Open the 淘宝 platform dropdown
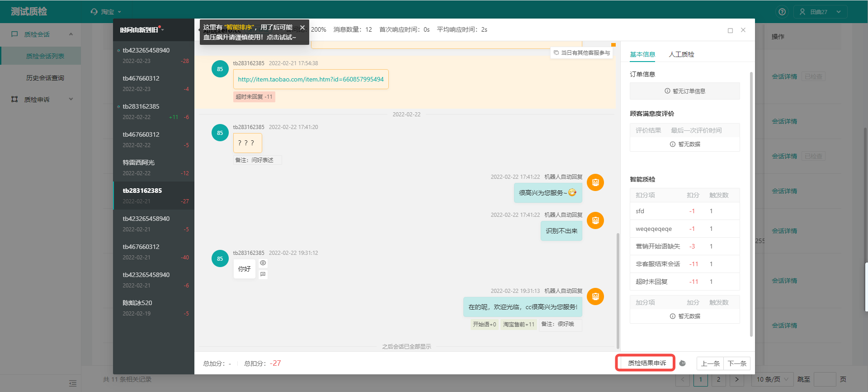This screenshot has width=868, height=392. tap(107, 12)
